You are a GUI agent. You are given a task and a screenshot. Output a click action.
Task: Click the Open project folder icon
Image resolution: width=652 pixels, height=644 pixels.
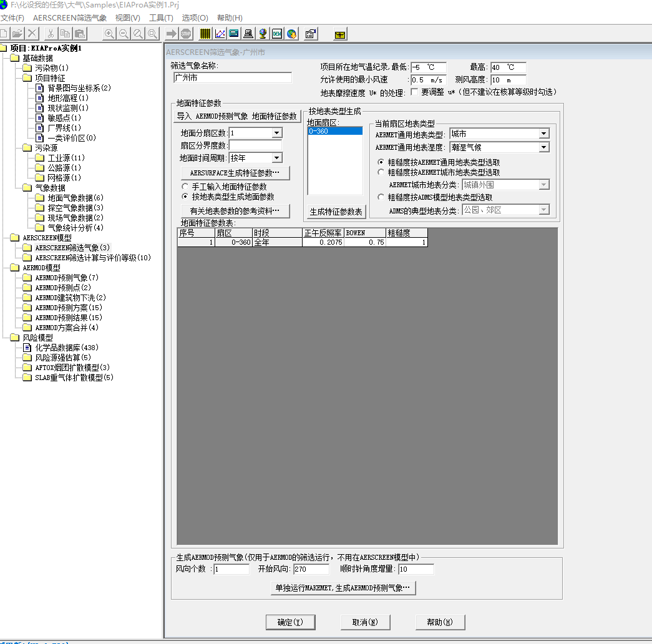click(x=17, y=34)
